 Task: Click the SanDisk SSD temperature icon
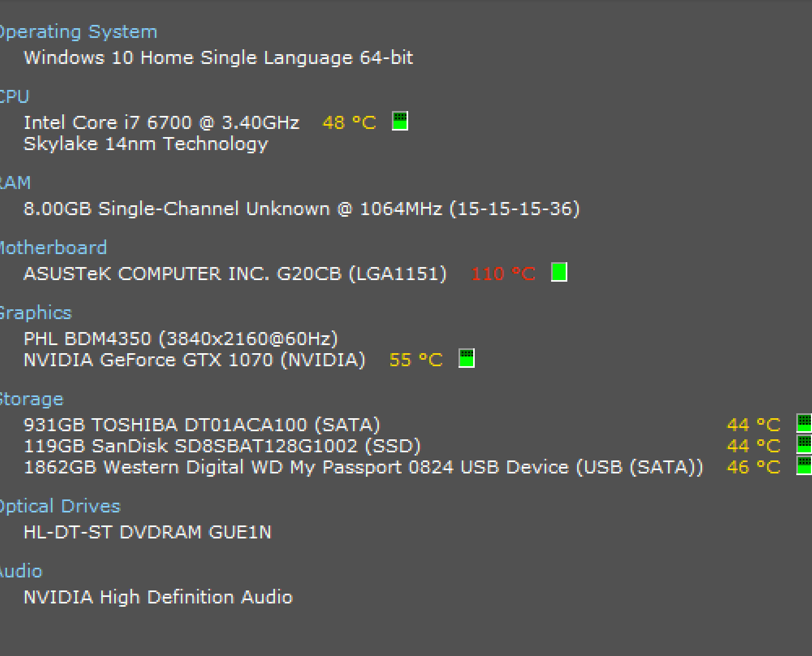(x=804, y=444)
